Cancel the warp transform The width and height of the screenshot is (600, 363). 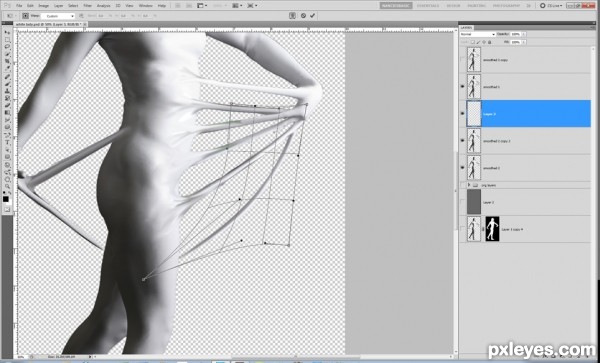303,16
